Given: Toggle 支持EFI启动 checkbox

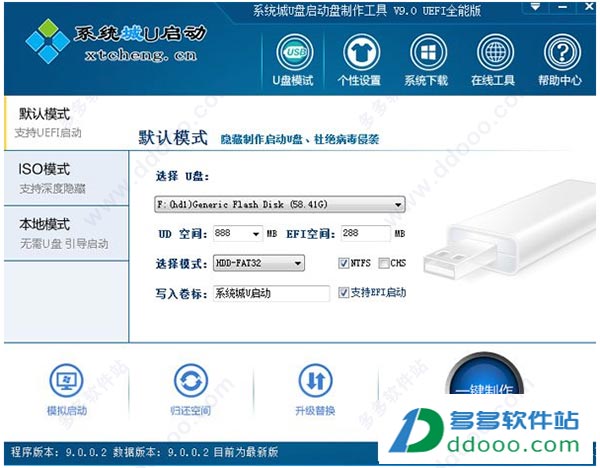Looking at the screenshot, I should click(x=343, y=293).
